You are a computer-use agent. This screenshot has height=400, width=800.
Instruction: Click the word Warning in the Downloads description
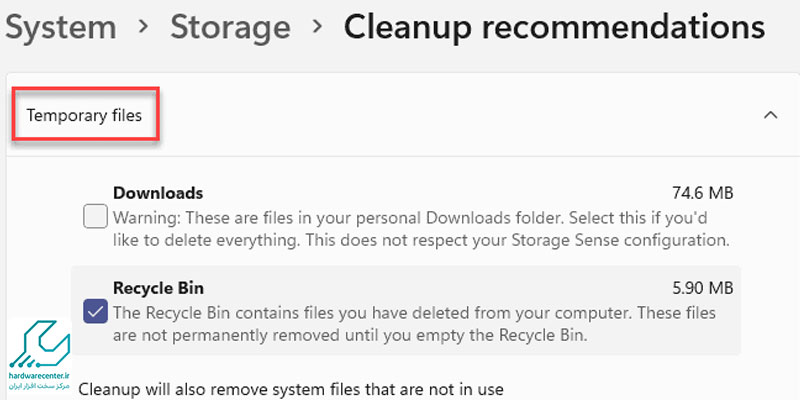point(146,218)
